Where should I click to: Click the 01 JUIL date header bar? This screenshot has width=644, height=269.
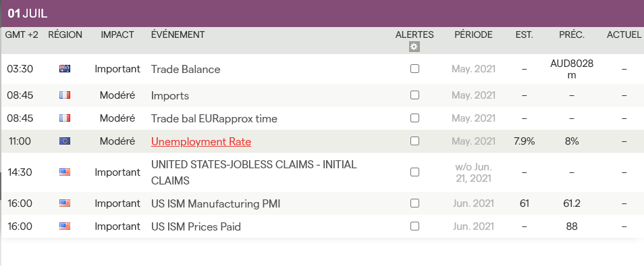tap(322, 14)
